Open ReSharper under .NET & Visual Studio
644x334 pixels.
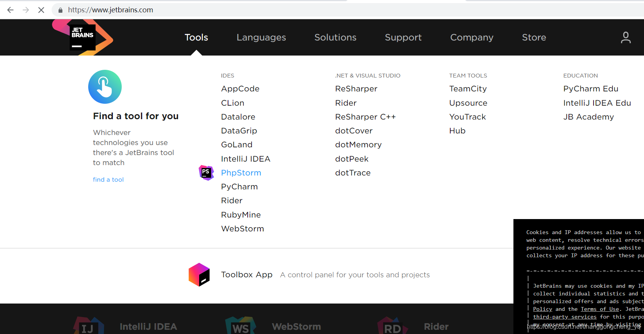pyautogui.click(x=356, y=89)
